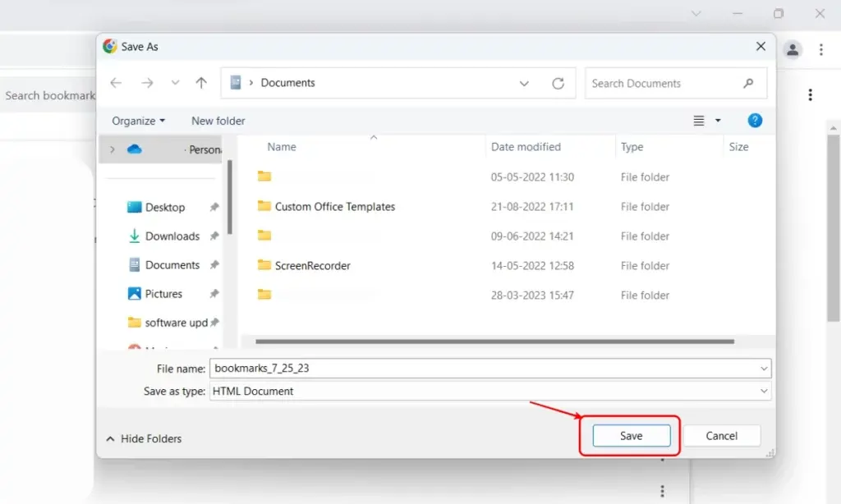Image resolution: width=841 pixels, height=504 pixels.
Task: Open Chrome's three-dot menu
Action: pos(821,49)
